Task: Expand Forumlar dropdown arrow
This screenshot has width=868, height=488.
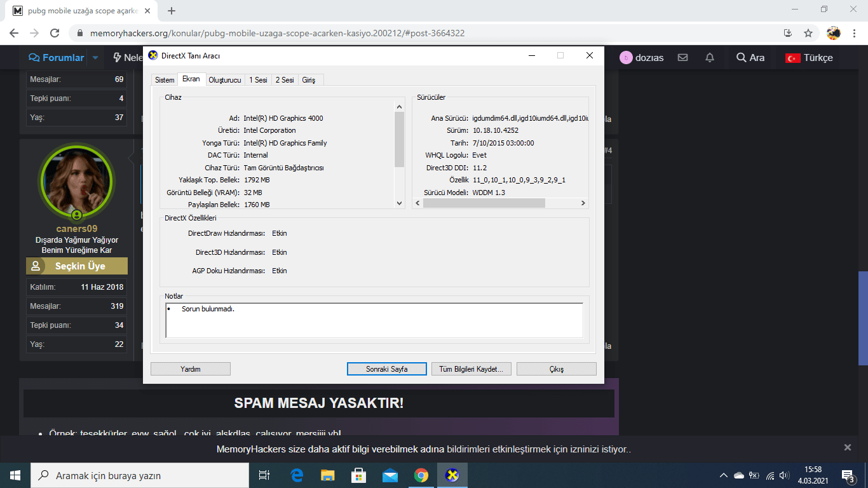Action: pyautogui.click(x=95, y=57)
